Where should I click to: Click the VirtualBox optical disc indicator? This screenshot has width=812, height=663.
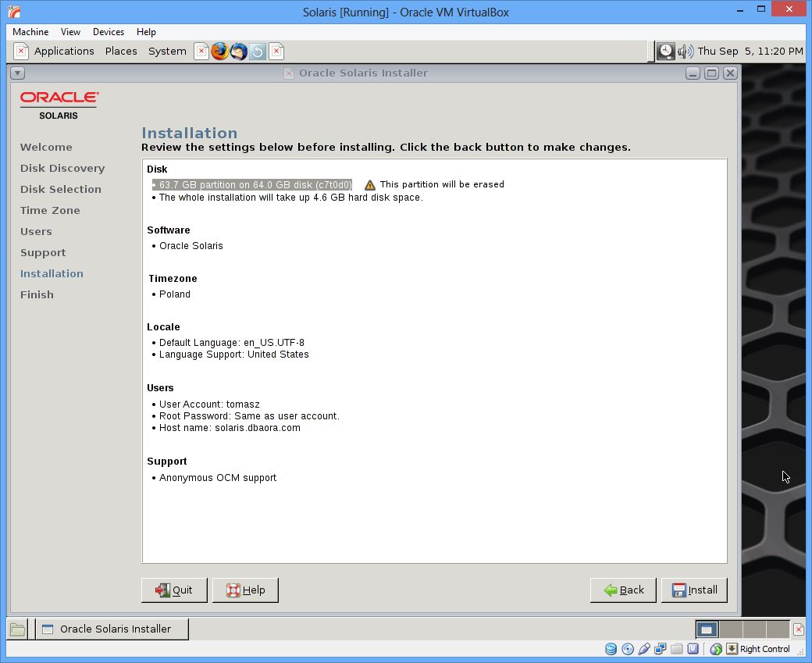click(628, 649)
